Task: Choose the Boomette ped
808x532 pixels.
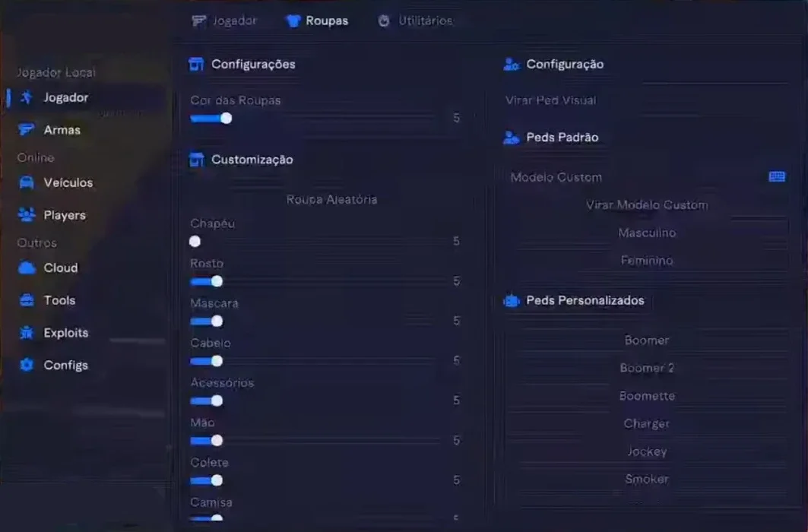Action: (x=647, y=396)
